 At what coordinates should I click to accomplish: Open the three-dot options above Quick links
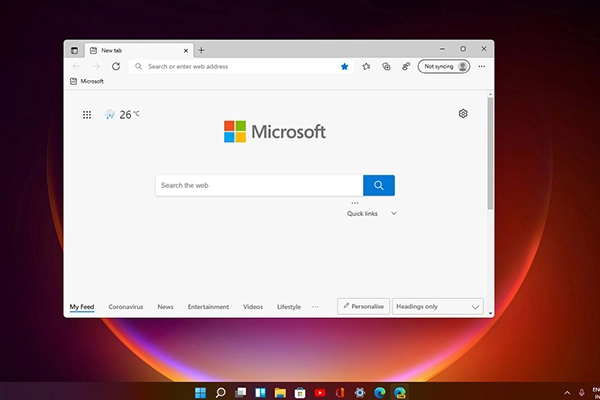point(355,203)
